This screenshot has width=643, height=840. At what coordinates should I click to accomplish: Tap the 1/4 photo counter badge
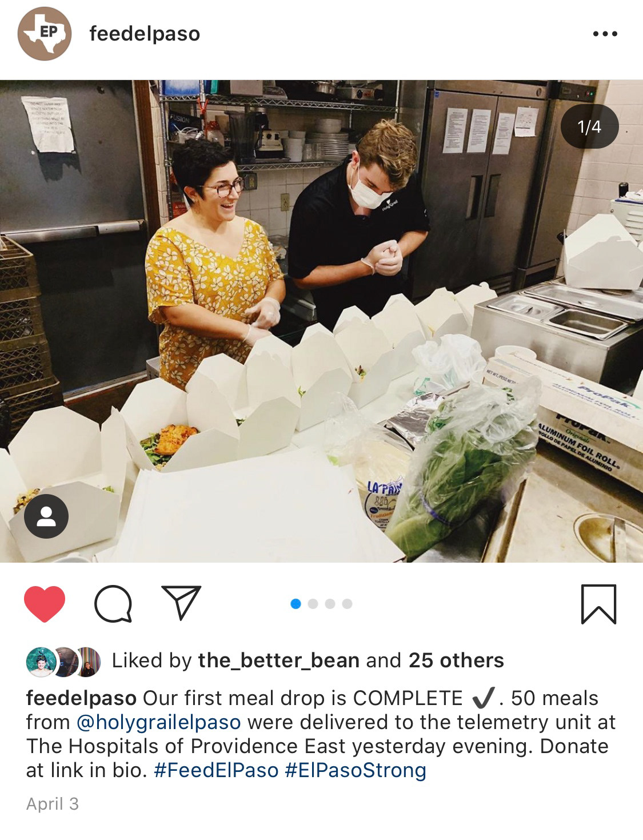click(589, 126)
